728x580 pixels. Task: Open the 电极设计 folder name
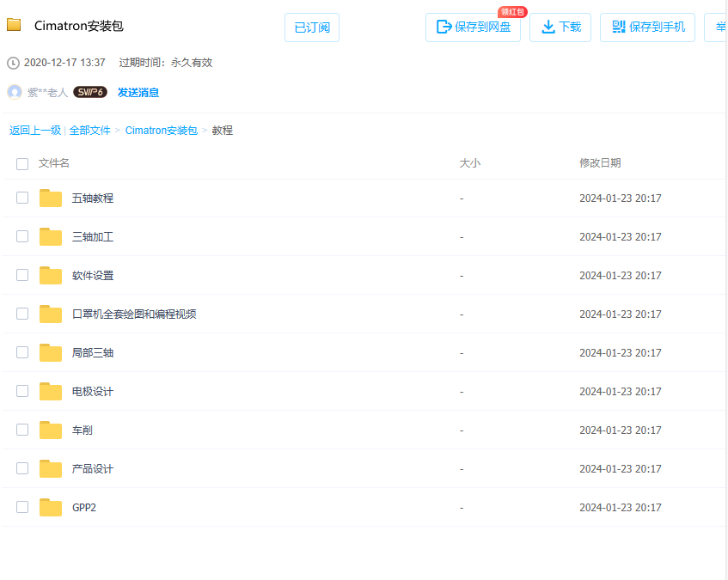pos(93,392)
